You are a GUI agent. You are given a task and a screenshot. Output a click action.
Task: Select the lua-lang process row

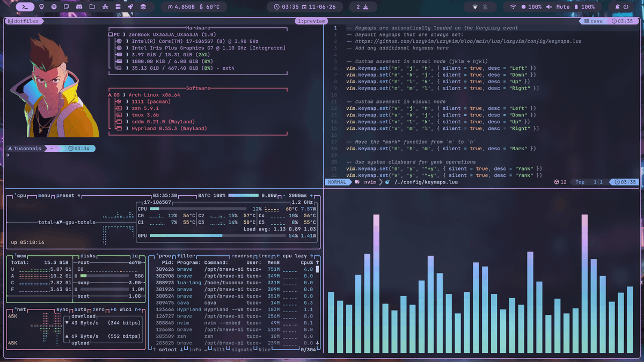pyautogui.click(x=235, y=283)
